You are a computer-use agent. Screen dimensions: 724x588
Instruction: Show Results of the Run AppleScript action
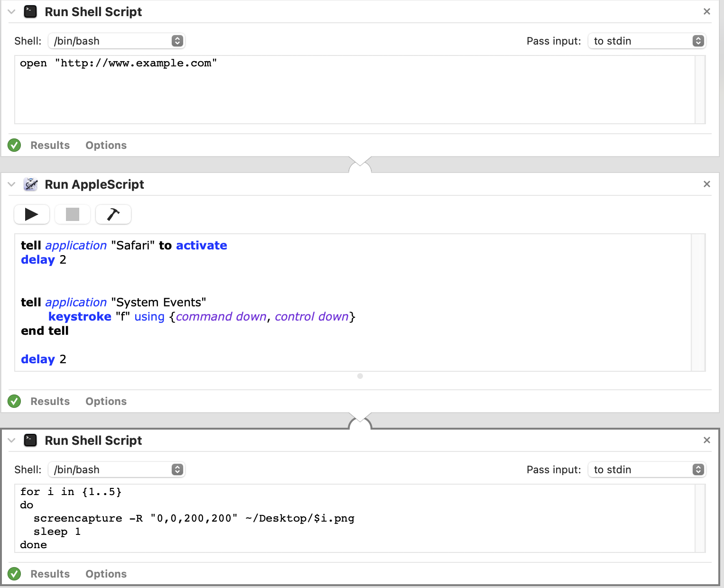pyautogui.click(x=50, y=401)
